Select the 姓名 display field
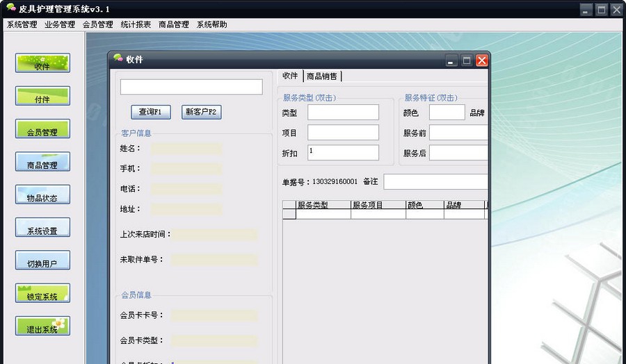This screenshot has height=364, width=626. tap(186, 149)
